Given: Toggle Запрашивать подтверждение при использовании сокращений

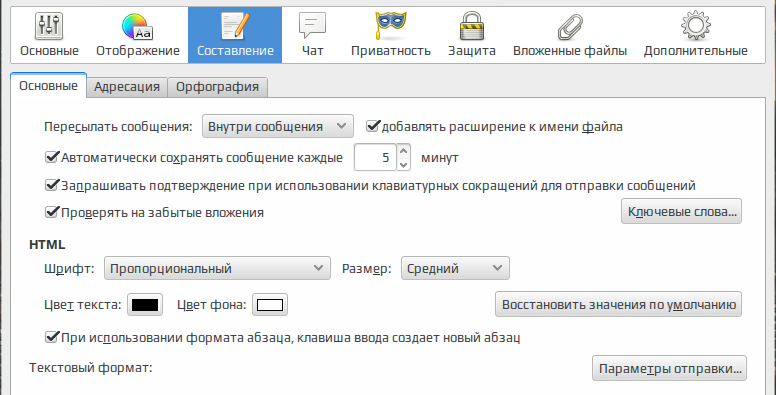Looking at the screenshot, I should [x=52, y=185].
